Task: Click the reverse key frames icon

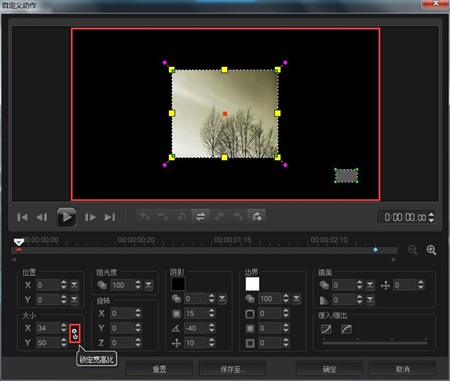Action: pos(182,216)
